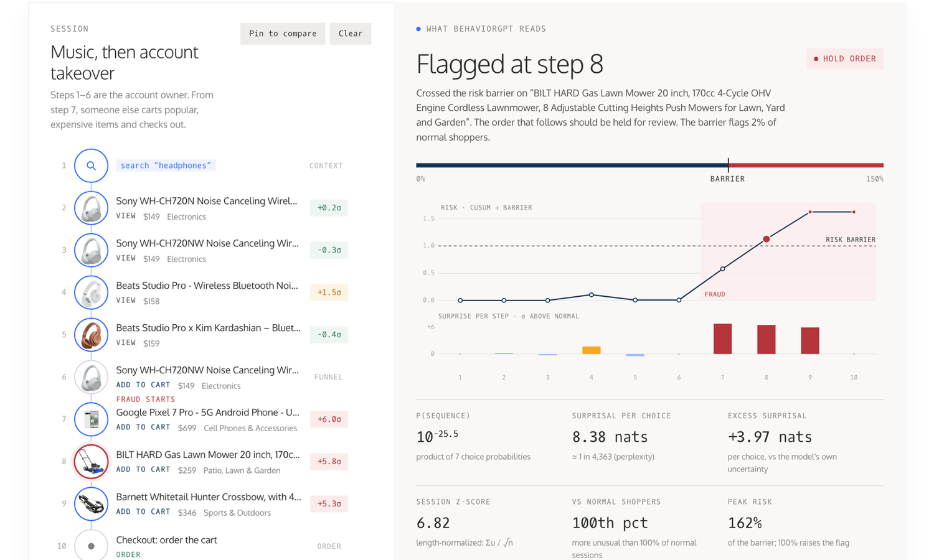Click the "8.38 nats" surprisal value
Viewport: 934px width, 560px height.
tap(610, 437)
